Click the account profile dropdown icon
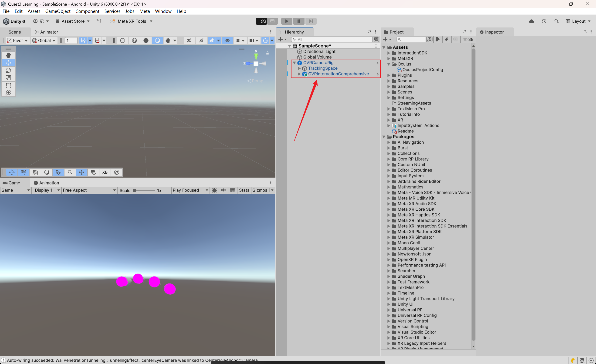The width and height of the screenshot is (596, 364). 41,21
